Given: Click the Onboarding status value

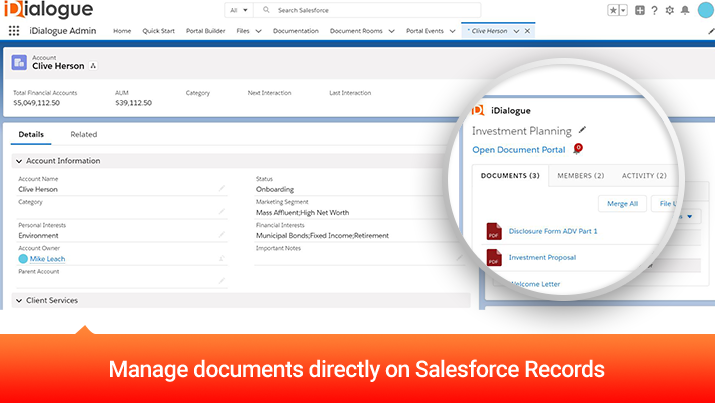Looking at the screenshot, I should pyautogui.click(x=275, y=189).
